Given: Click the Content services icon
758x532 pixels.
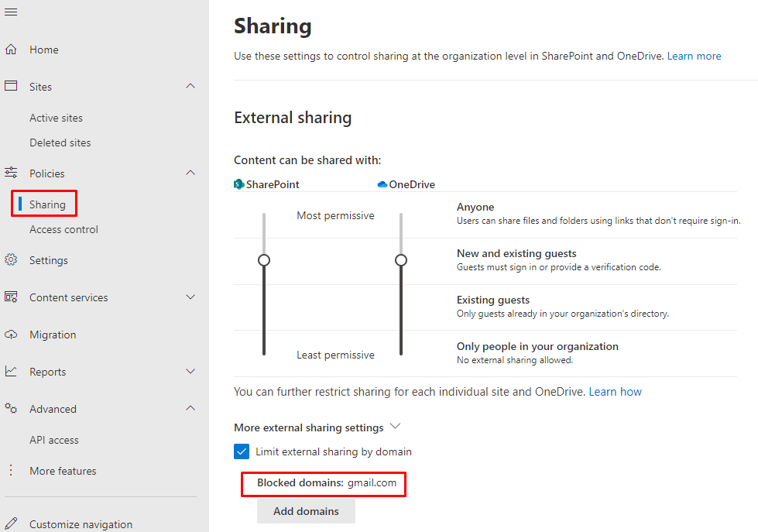Looking at the screenshot, I should click(x=11, y=297).
